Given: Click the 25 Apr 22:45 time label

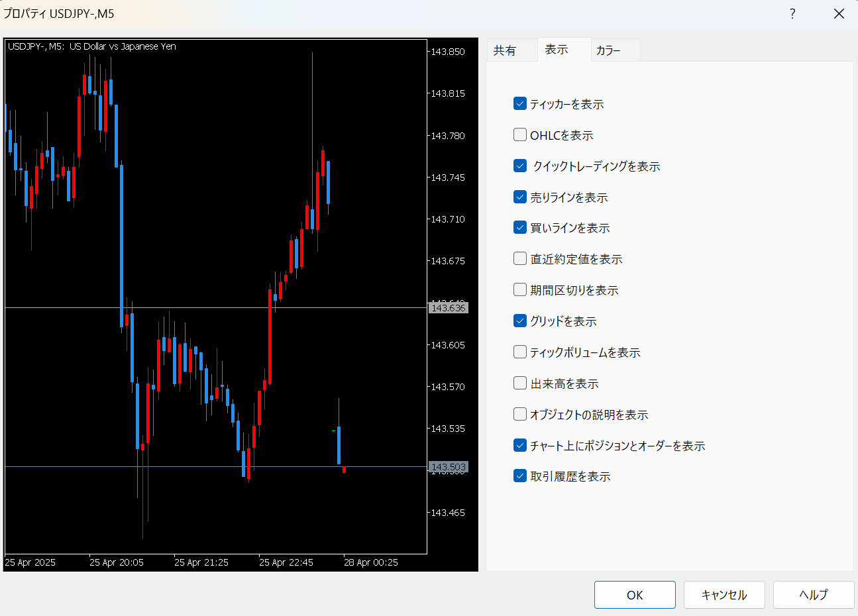Looking at the screenshot, I should [286, 562].
